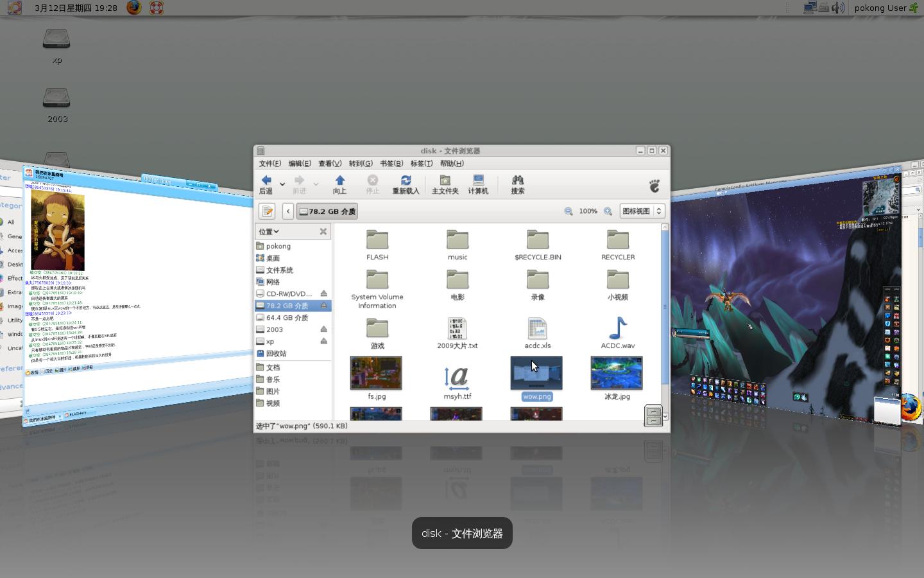
Task: Open the 2003 drive icon on desktop
Action: (x=56, y=98)
